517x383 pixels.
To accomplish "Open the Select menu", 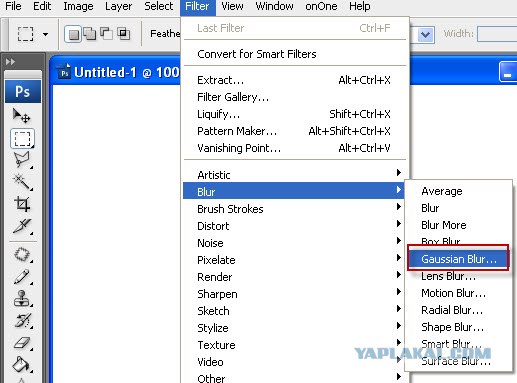I will click(158, 6).
